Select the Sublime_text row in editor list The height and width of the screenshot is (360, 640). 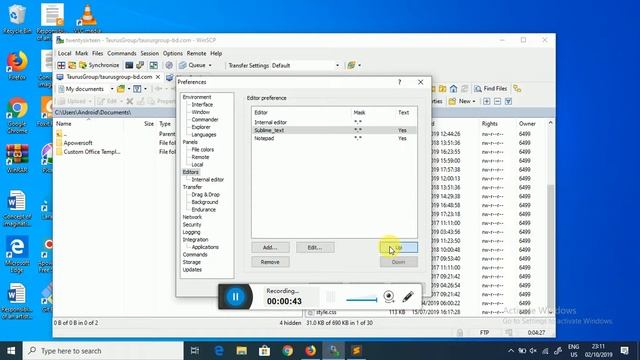point(334,130)
